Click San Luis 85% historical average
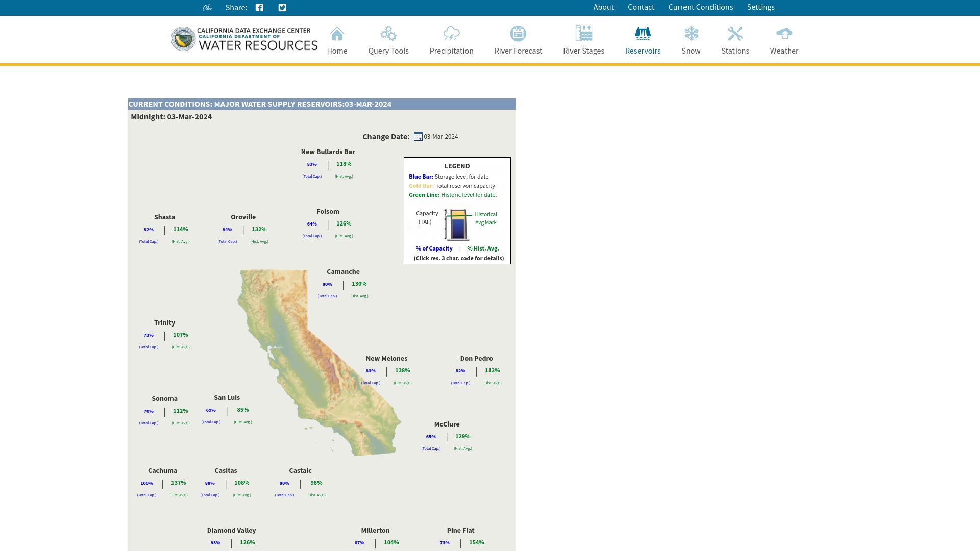980x551 pixels. click(x=243, y=410)
